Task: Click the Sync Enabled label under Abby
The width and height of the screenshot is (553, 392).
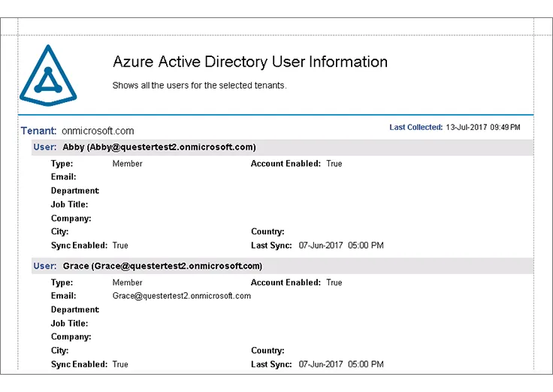Action: (80, 246)
